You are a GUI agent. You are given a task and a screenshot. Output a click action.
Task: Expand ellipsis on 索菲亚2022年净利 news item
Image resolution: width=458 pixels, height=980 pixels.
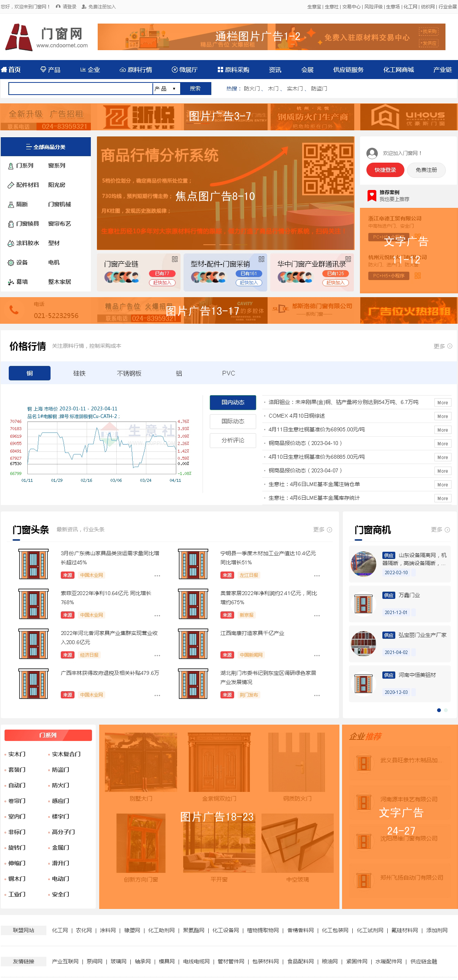pos(157,615)
